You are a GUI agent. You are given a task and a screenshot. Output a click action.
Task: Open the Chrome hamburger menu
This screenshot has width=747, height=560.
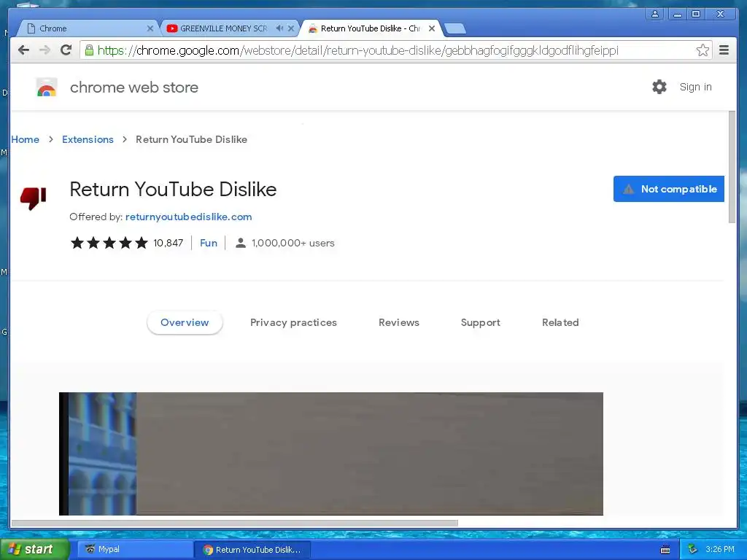pos(724,50)
